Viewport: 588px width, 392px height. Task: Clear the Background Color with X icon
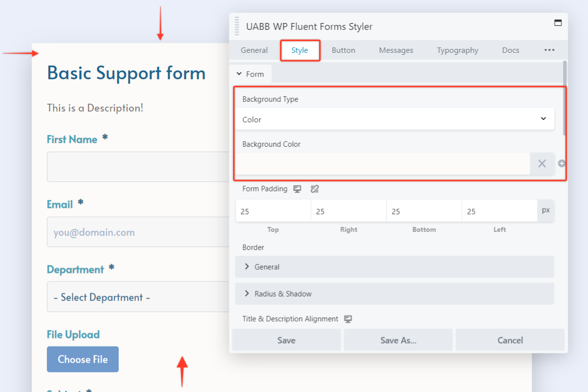(x=542, y=163)
